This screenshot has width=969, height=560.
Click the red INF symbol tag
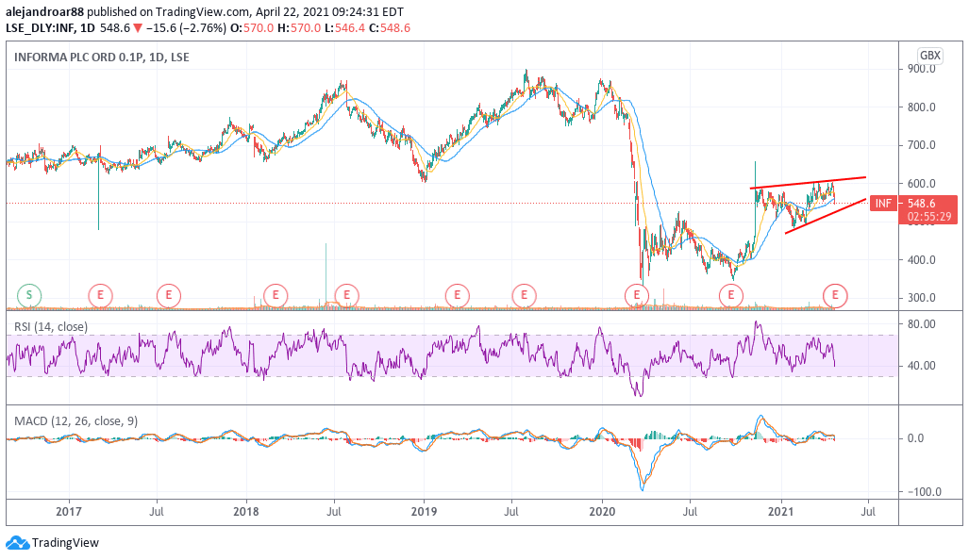point(884,203)
